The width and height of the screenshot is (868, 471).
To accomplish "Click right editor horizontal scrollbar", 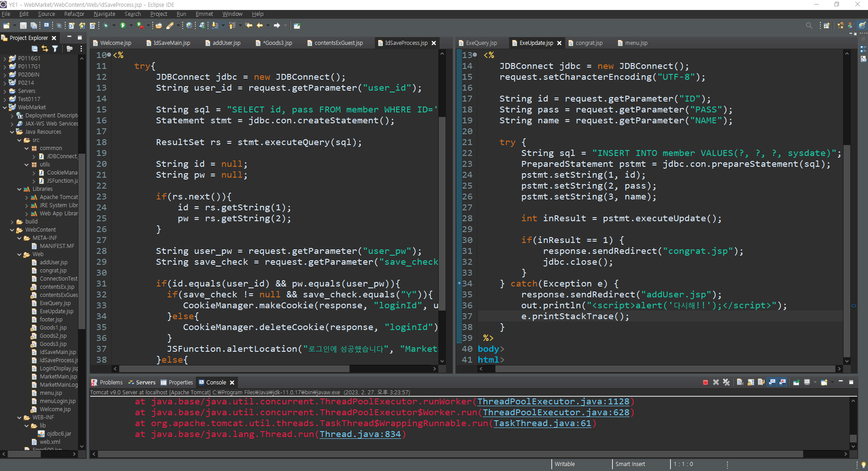I will [x=665, y=369].
